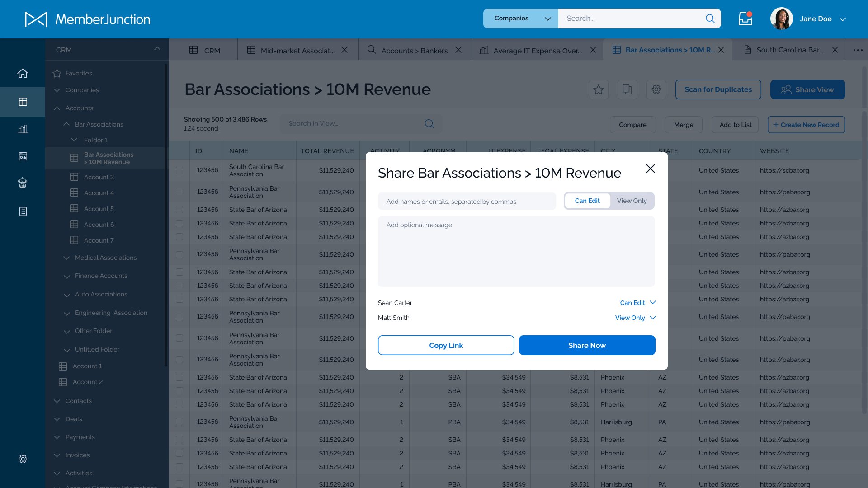The image size is (868, 488).
Task: Open the Companies search scope dropdown
Action: pos(521,19)
